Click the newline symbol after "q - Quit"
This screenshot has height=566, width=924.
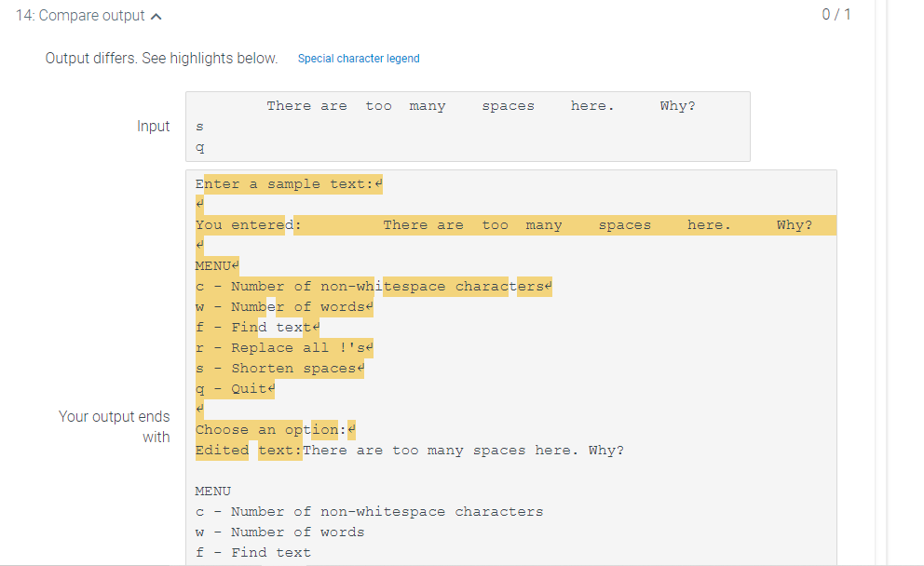click(270, 388)
